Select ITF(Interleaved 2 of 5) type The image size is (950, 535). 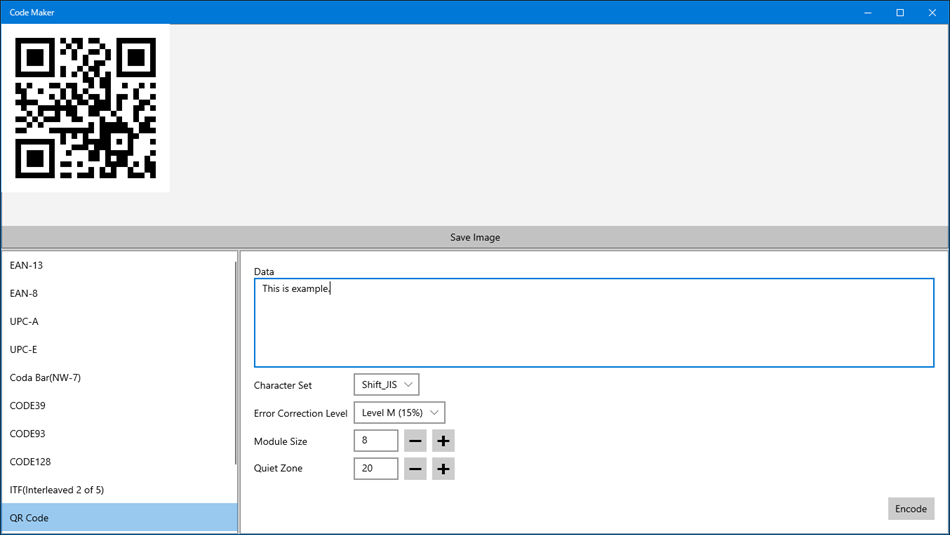click(119, 490)
